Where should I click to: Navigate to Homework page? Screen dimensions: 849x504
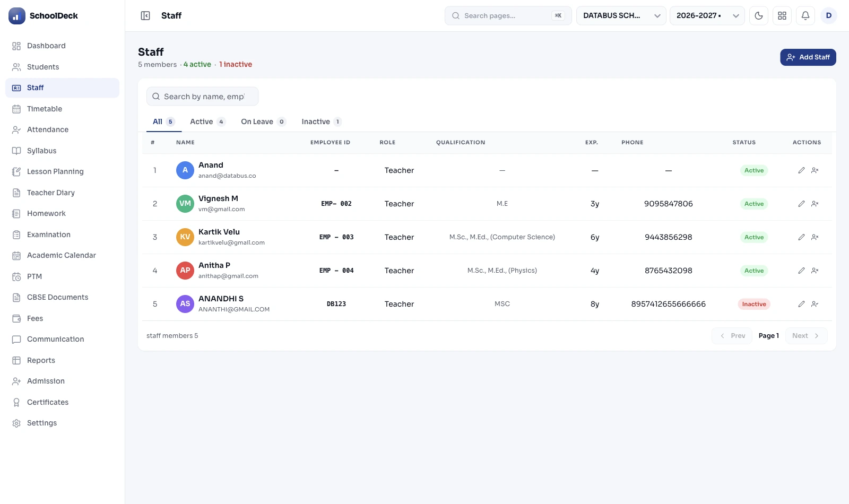tap(62, 213)
